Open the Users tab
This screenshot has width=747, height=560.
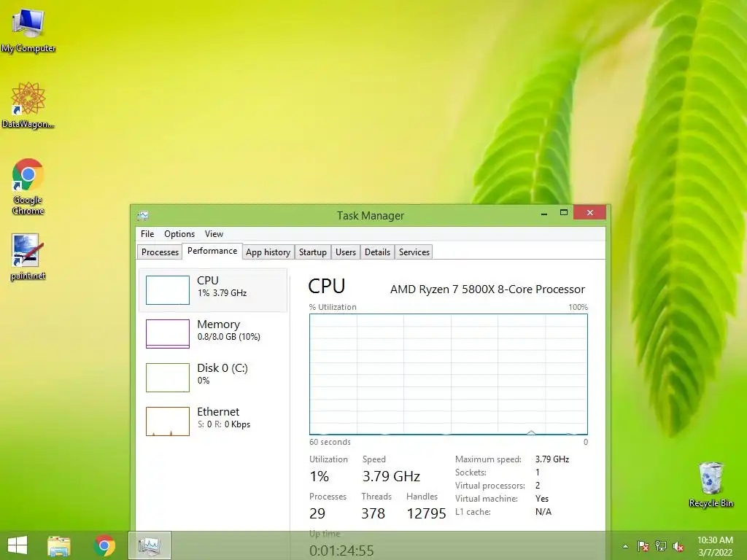point(345,252)
